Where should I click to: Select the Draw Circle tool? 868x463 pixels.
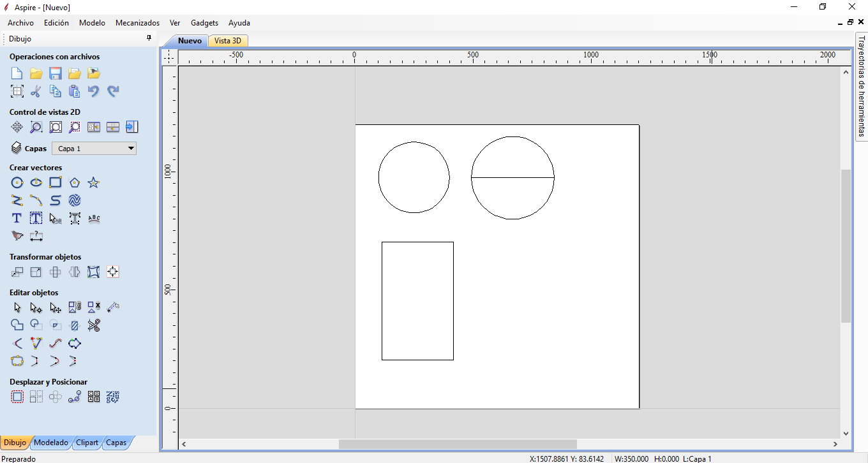click(17, 183)
